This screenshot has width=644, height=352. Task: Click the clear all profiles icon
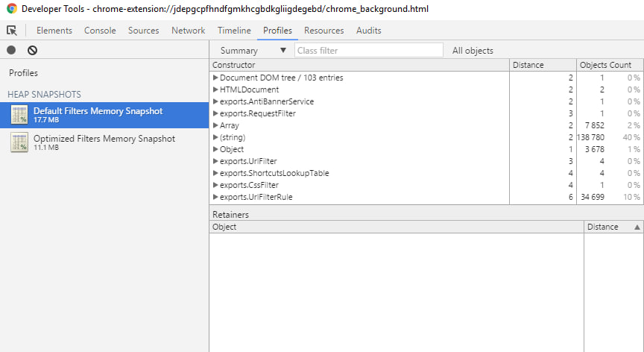(x=32, y=50)
